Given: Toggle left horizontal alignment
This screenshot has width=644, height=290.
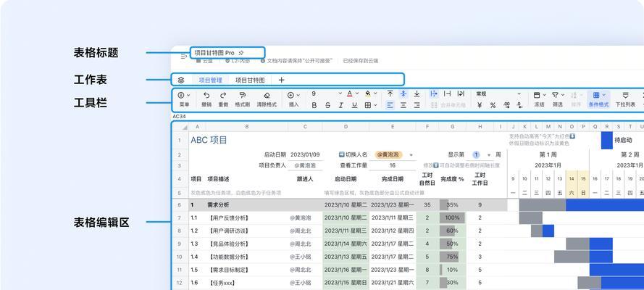Looking at the screenshot, I should click(x=390, y=105).
